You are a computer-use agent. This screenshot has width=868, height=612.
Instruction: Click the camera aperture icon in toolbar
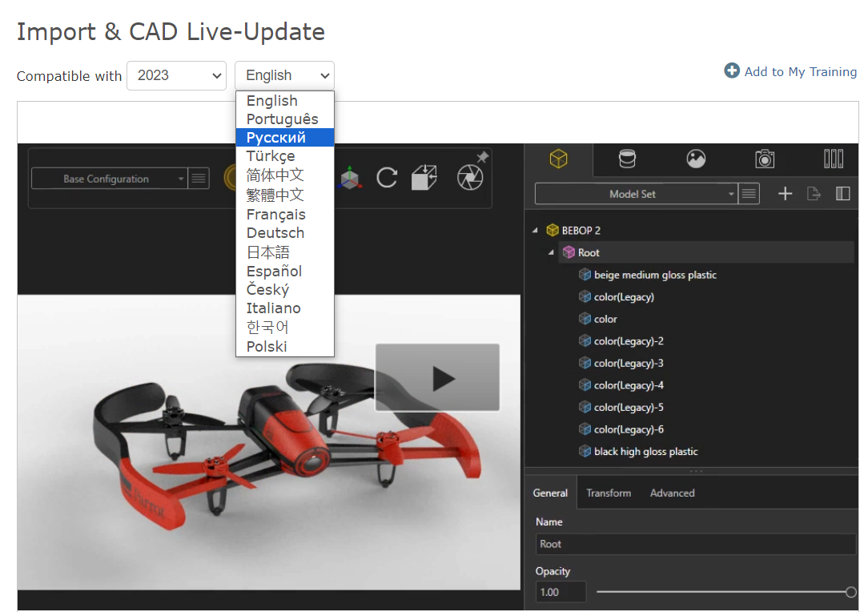tap(469, 178)
